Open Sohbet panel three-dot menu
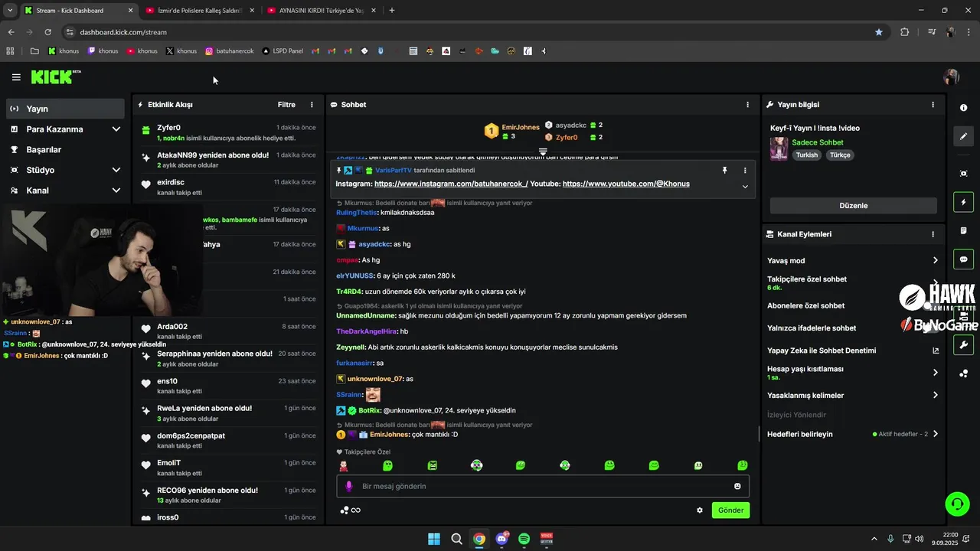This screenshot has width=980, height=551. 748,105
